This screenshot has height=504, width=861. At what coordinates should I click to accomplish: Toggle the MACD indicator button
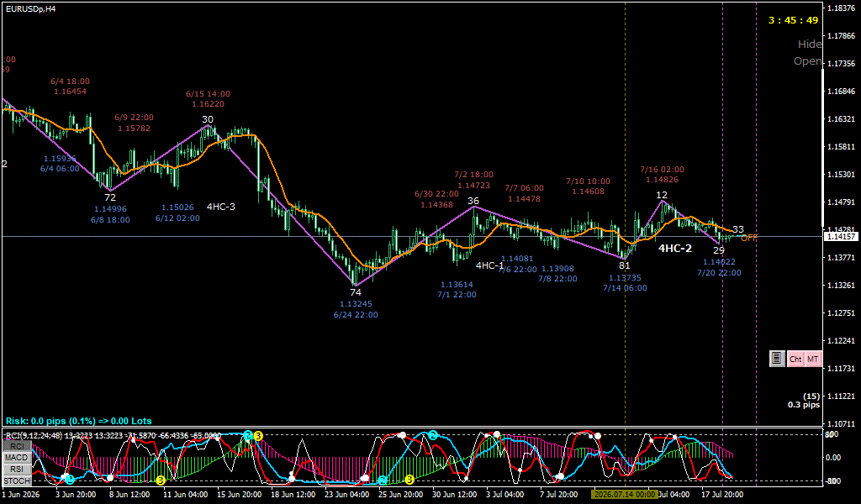pyautogui.click(x=17, y=458)
